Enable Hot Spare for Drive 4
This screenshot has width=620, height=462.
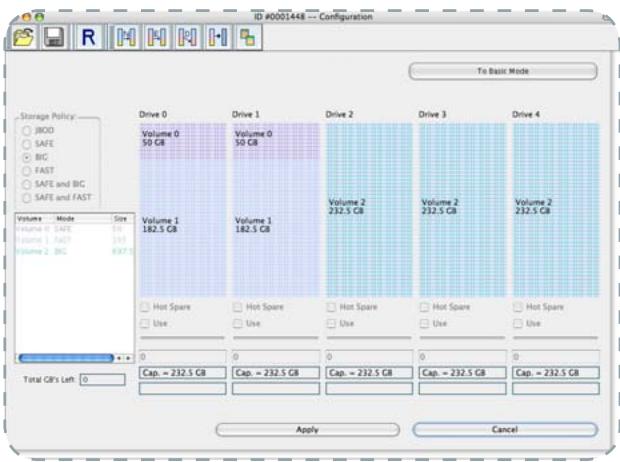coord(518,307)
